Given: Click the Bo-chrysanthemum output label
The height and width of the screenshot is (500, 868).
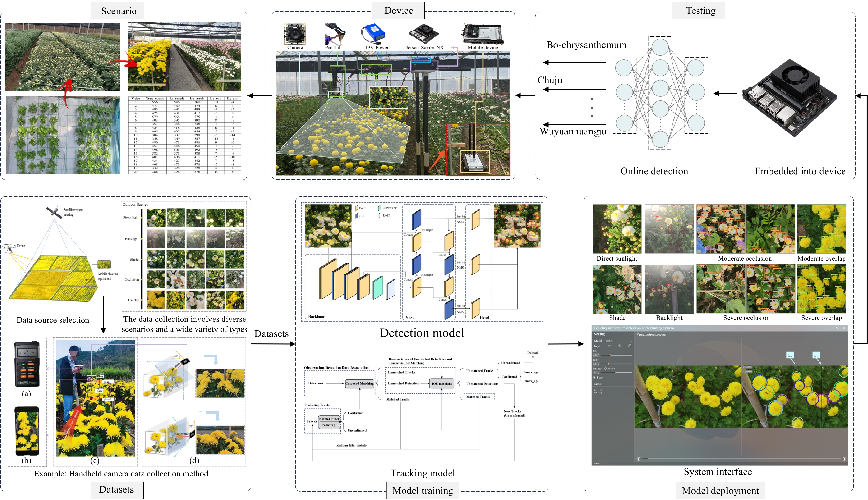Looking at the screenshot, I should click(x=586, y=45).
